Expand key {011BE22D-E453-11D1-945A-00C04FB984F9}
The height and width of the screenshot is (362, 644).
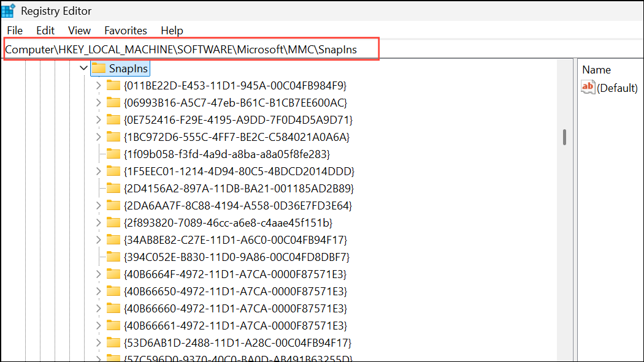99,85
